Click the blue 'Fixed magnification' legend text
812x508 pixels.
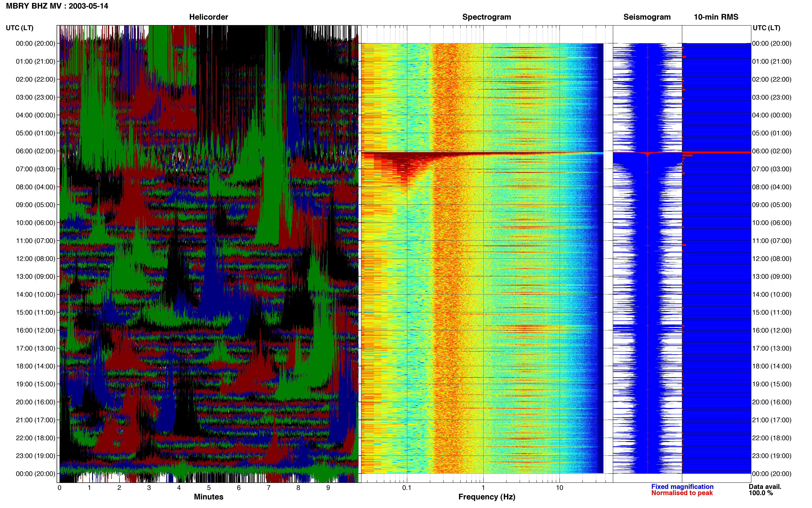(x=682, y=487)
